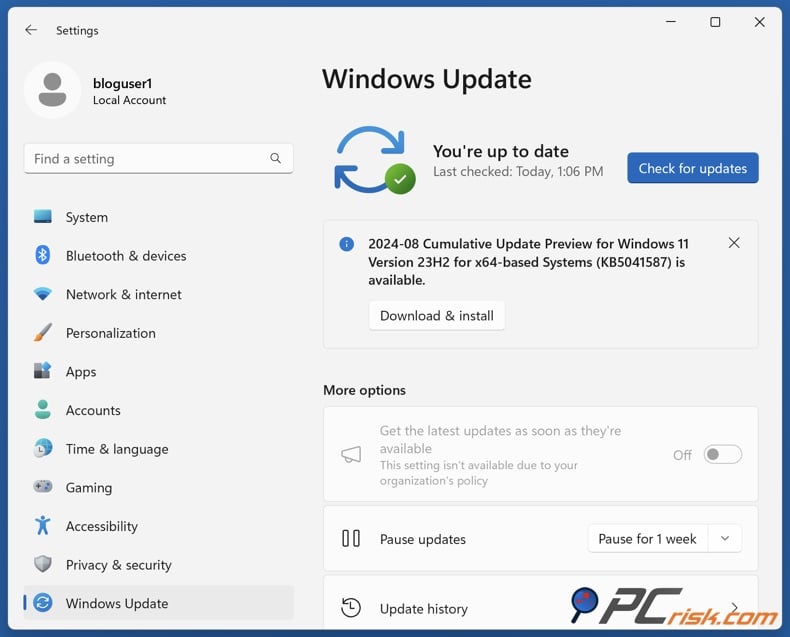
Task: Go back using the Settings back arrow
Action: click(31, 30)
